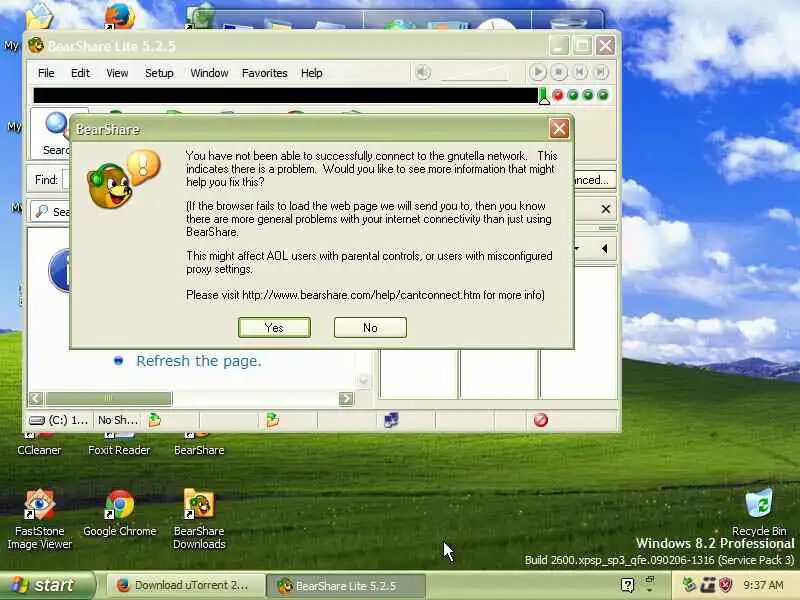Viewport: 800px width, 600px height.
Task: Open the Edit menu
Action: coord(80,73)
